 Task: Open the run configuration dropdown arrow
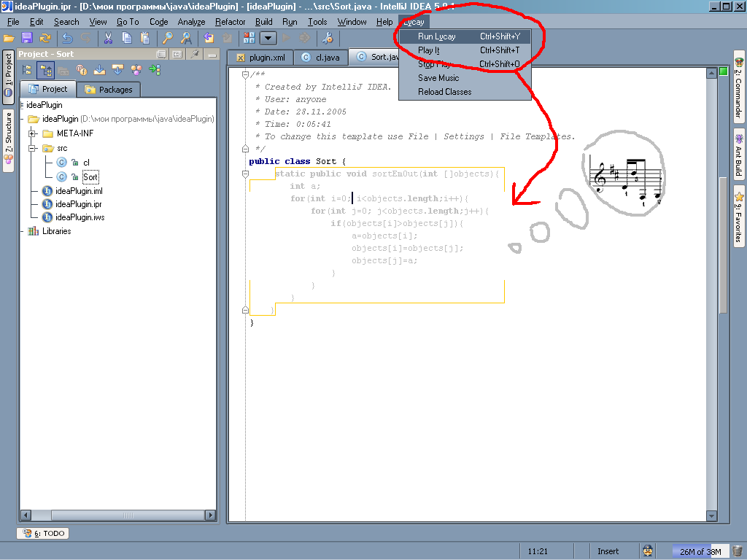(268, 38)
